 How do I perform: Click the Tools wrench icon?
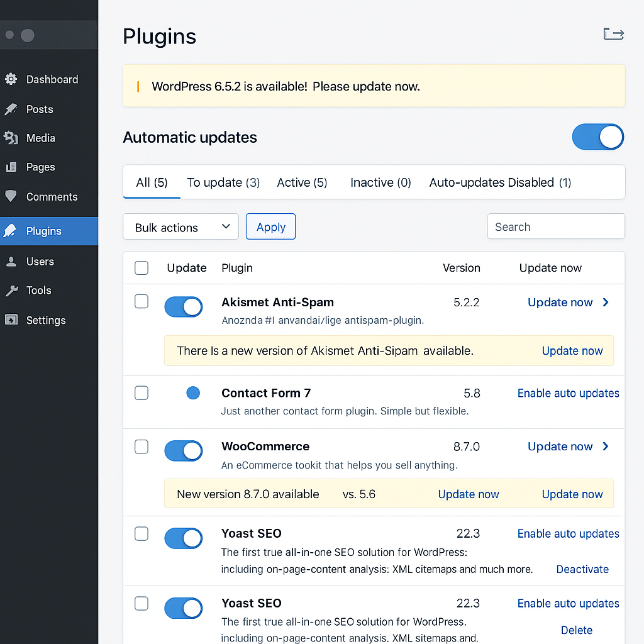pos(11,291)
